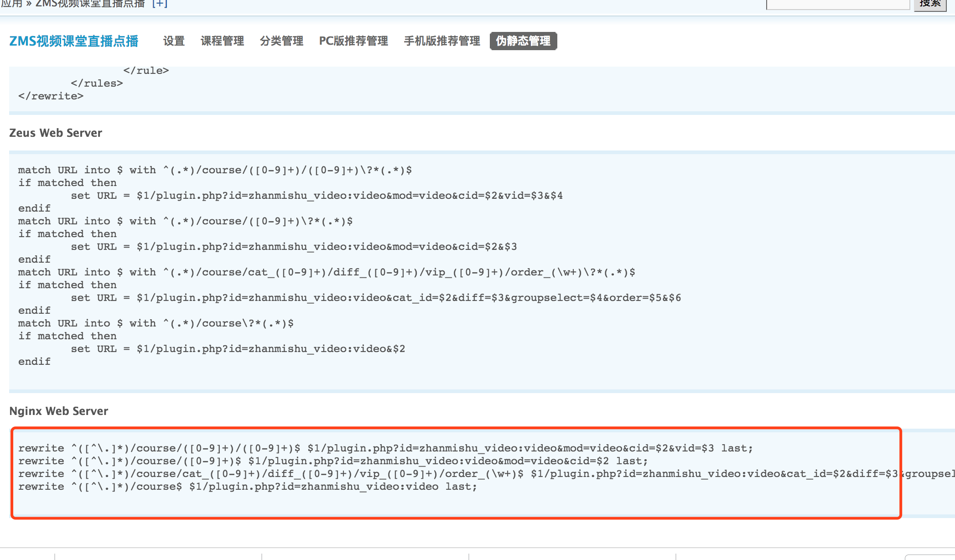Click Nginx rewrite ending cid=$2 last
This screenshot has height=560, width=955.
(333, 461)
